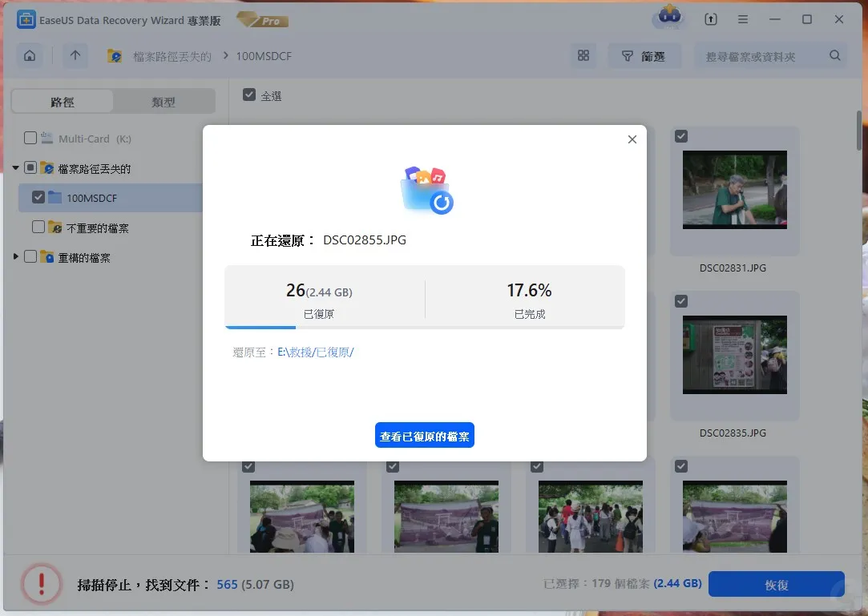The height and width of the screenshot is (616, 868).
Task: Click the vertical scrollbar of file list
Action: [859, 130]
